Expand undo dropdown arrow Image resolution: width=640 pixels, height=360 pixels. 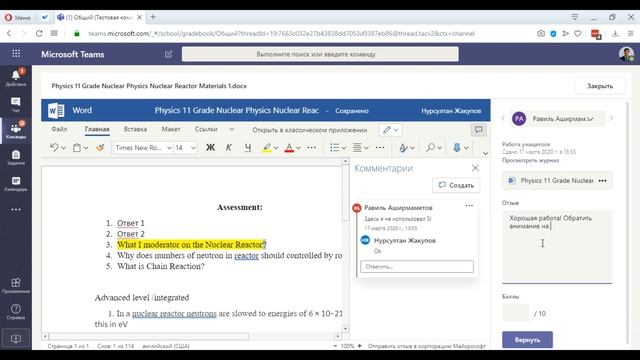click(63, 148)
